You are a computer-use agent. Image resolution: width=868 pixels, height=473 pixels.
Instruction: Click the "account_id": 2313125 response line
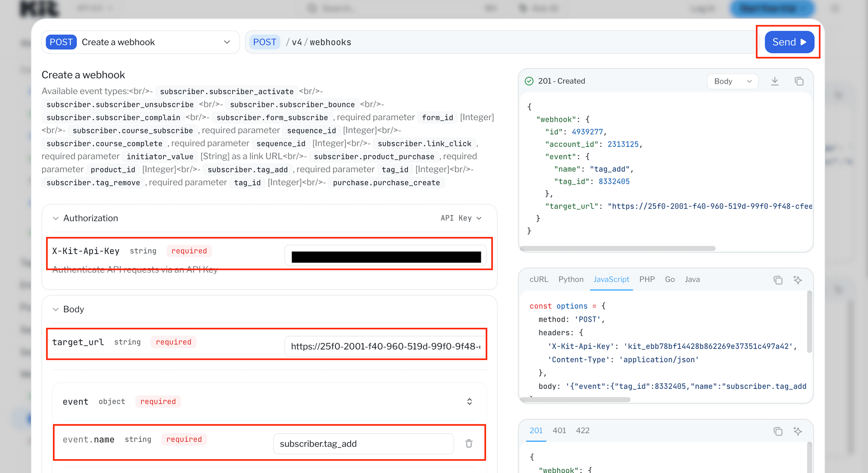pyautogui.click(x=594, y=144)
